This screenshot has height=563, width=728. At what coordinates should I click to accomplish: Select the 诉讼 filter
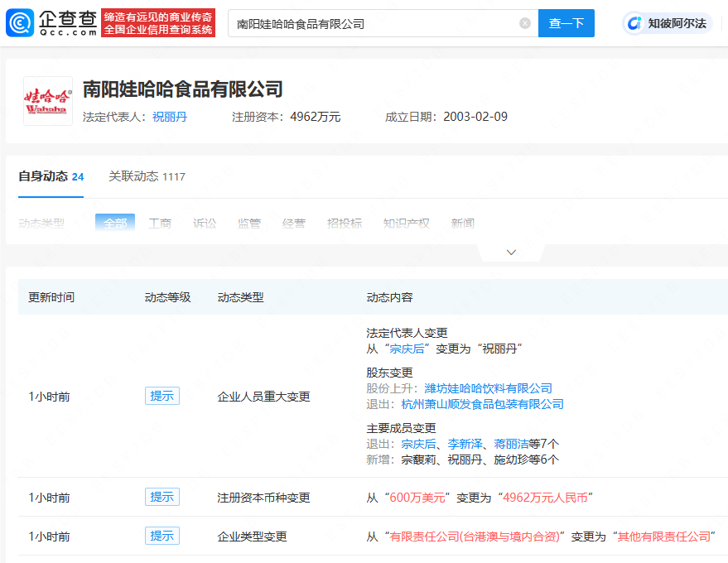point(205,224)
